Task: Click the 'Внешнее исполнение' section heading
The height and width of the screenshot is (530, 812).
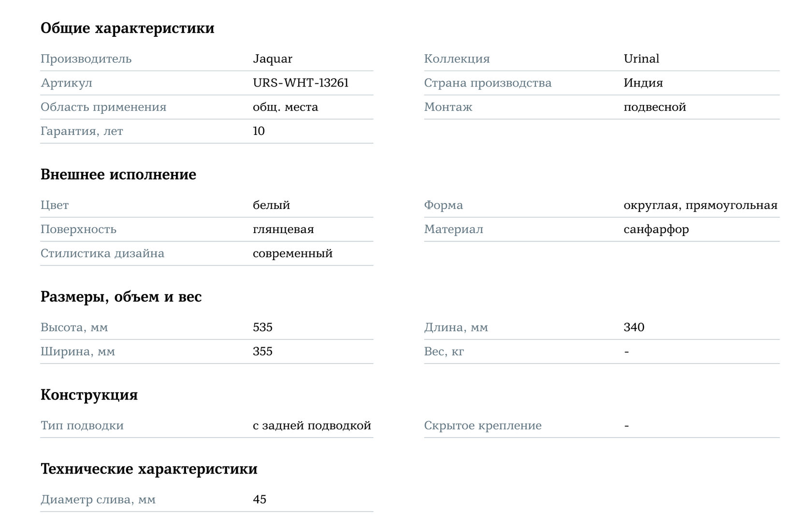Action: [x=118, y=175]
